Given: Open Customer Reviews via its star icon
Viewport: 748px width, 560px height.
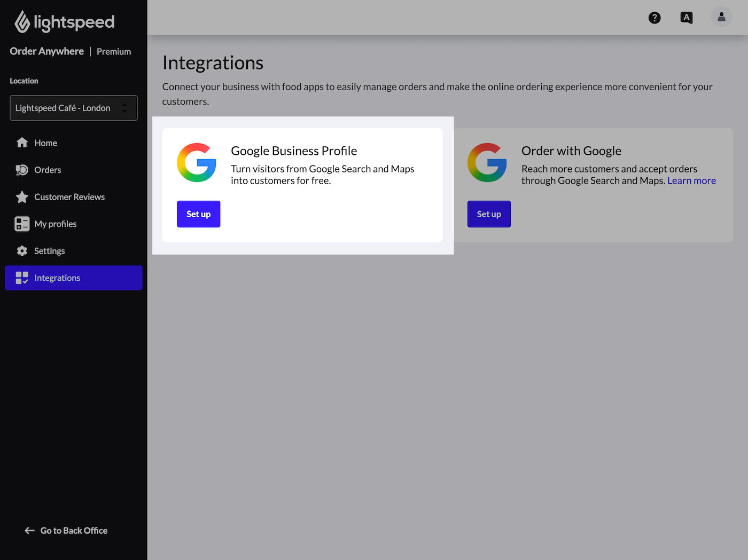Looking at the screenshot, I should [22, 196].
